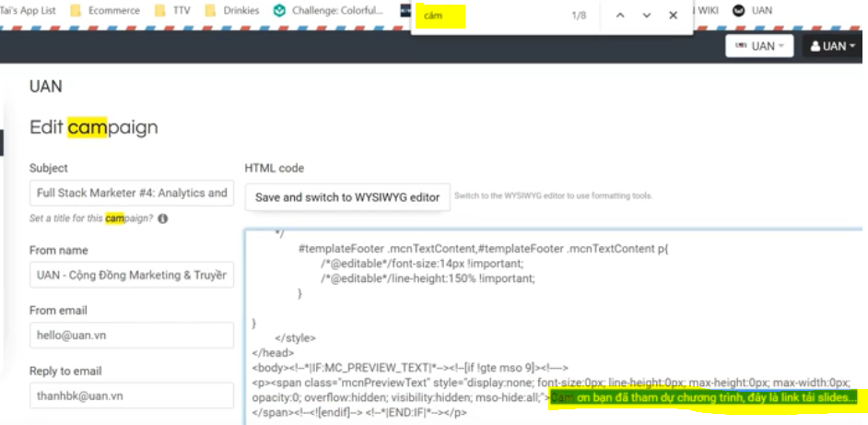Image resolution: width=868 pixels, height=425 pixels.
Task: Open the TTV bookmarks folder
Action: [172, 10]
